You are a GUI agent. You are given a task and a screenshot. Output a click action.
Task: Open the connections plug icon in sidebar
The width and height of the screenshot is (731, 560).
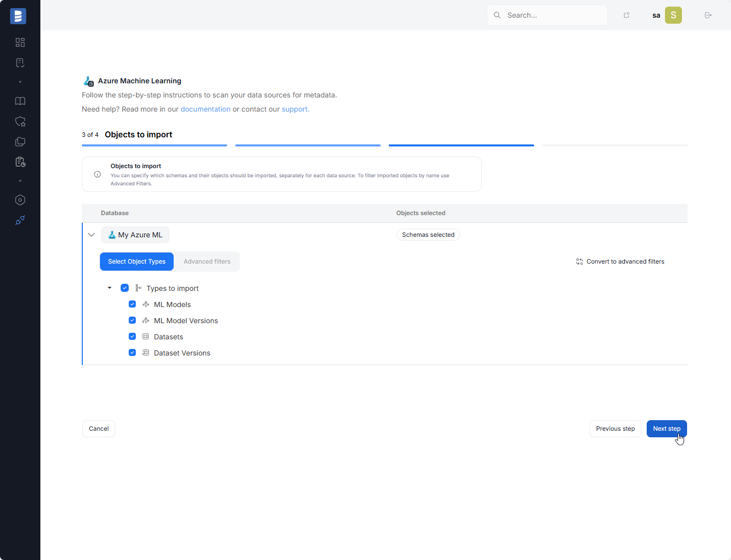click(20, 220)
